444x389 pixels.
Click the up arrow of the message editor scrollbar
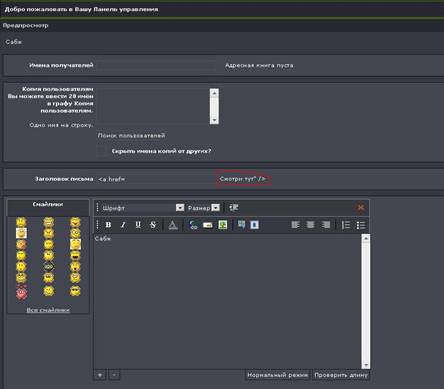click(366, 238)
